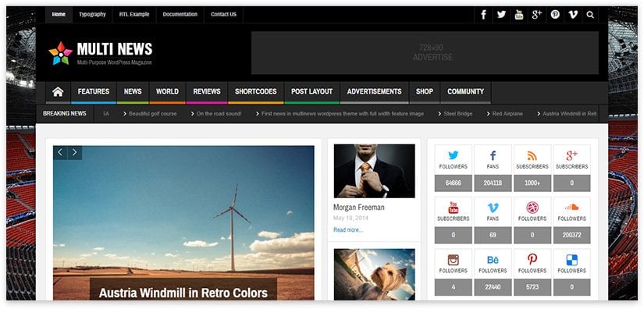Viewport: 644px width, 309px height.
Task: Open the dog post thumbnail
Action: pyautogui.click(x=374, y=275)
